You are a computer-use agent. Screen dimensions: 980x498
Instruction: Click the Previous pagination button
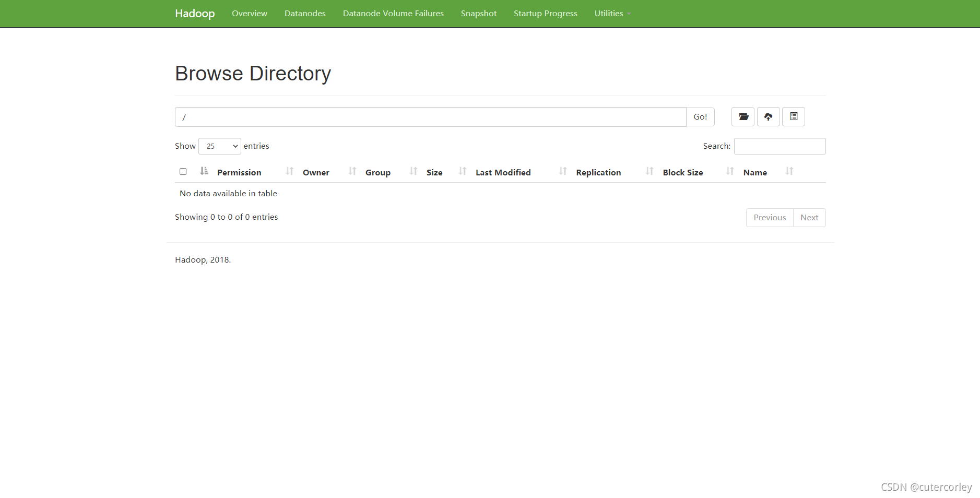(x=770, y=218)
